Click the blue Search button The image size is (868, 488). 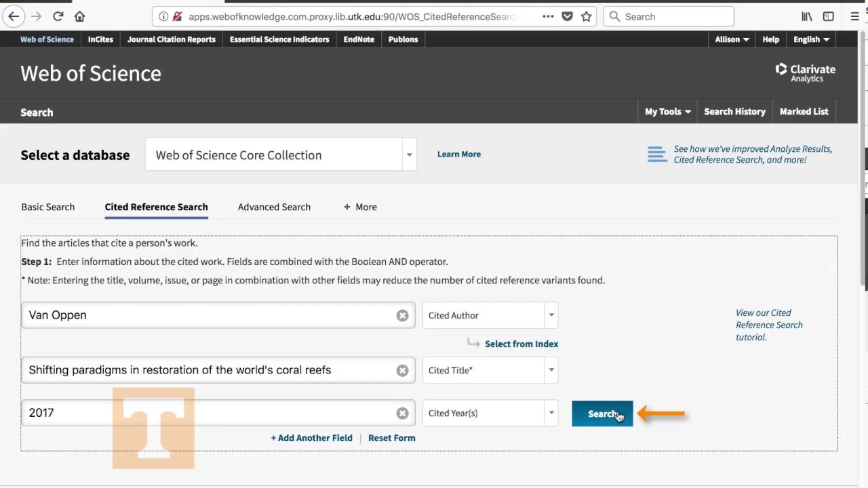pyautogui.click(x=602, y=413)
